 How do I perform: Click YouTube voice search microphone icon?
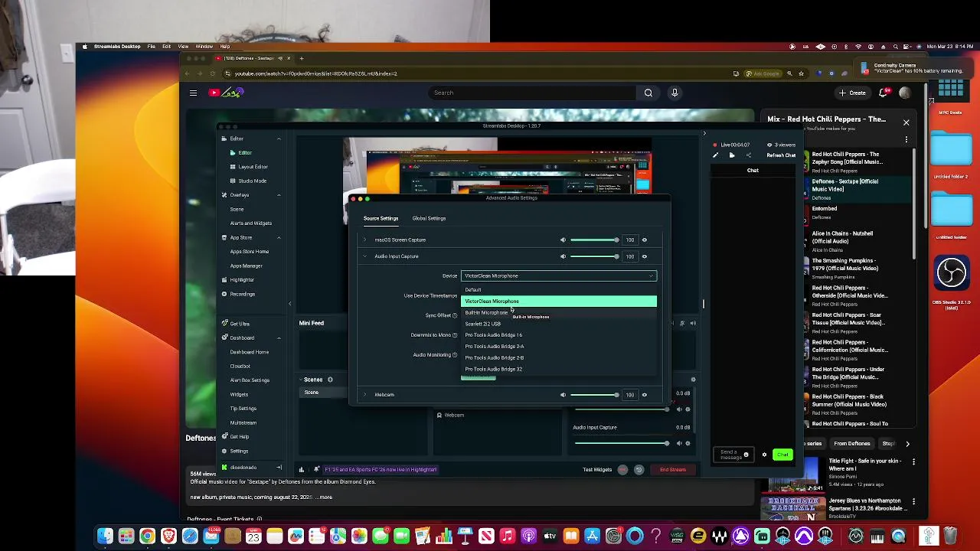pyautogui.click(x=675, y=93)
